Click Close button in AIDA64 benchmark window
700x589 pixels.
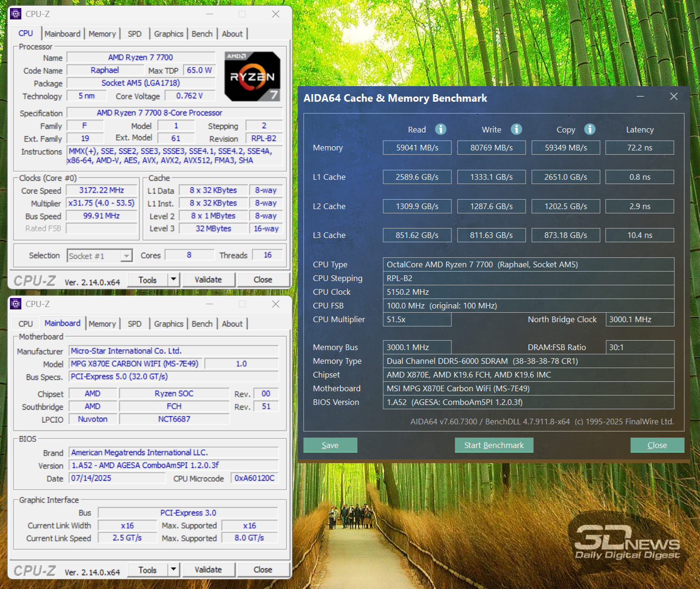pyautogui.click(x=657, y=445)
